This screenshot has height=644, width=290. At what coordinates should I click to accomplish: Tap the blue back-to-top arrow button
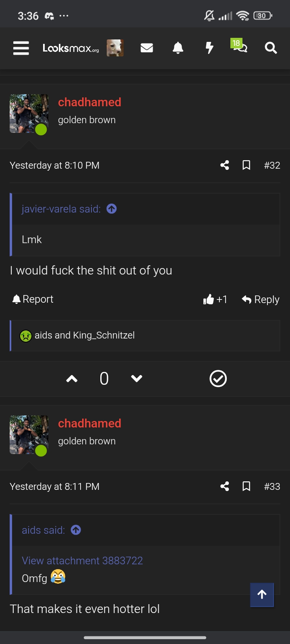coord(262,594)
